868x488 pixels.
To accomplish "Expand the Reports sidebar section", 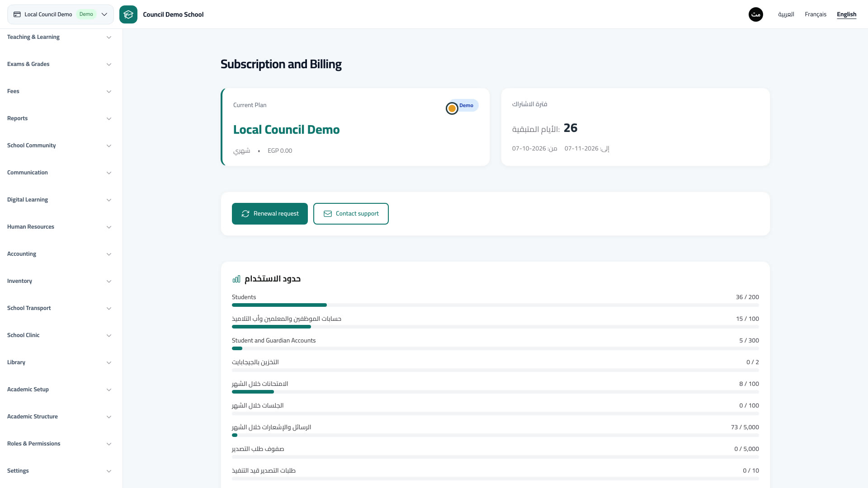I will [59, 118].
